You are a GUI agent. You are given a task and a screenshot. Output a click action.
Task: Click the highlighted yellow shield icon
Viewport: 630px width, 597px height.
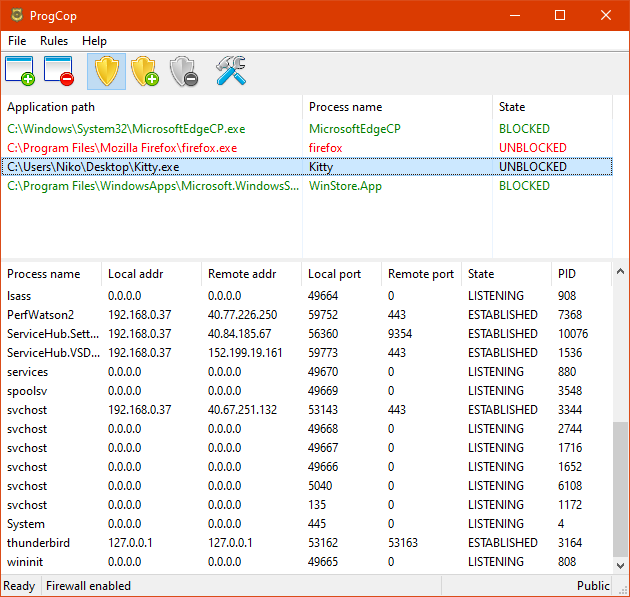click(x=106, y=71)
